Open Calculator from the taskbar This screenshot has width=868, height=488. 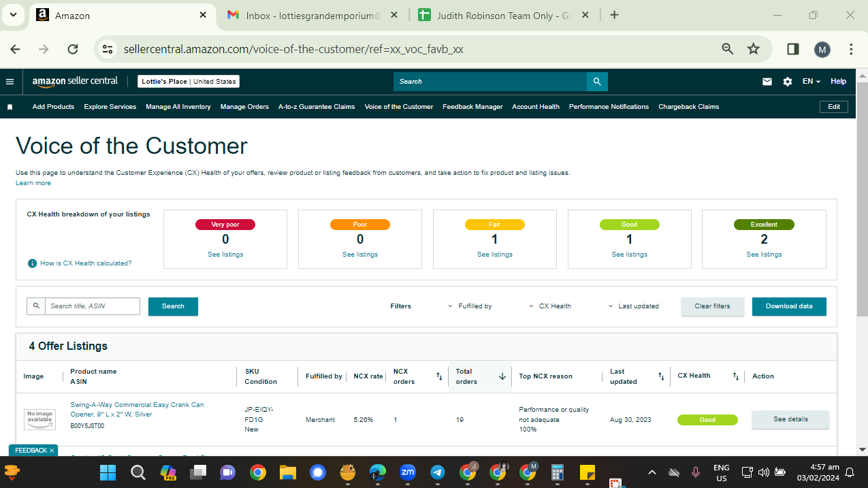point(558,472)
